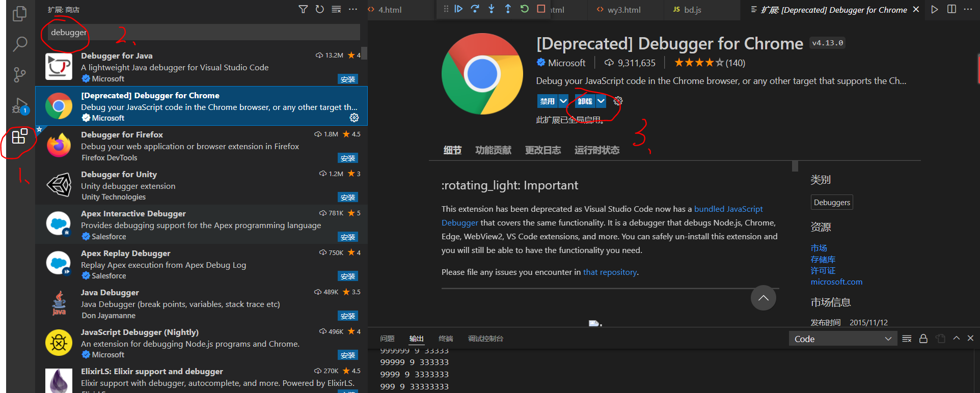The image size is (980, 393).
Task: Open the Extensions view icon
Action: click(20, 136)
